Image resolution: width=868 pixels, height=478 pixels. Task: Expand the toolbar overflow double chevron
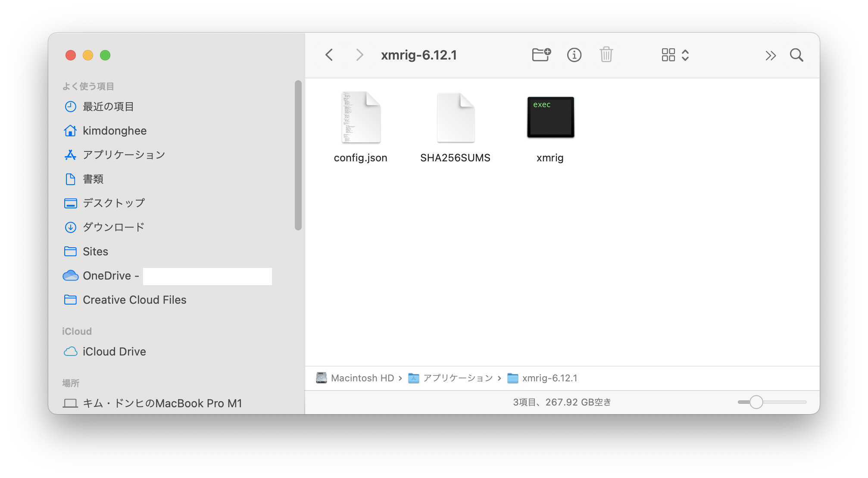(x=771, y=55)
